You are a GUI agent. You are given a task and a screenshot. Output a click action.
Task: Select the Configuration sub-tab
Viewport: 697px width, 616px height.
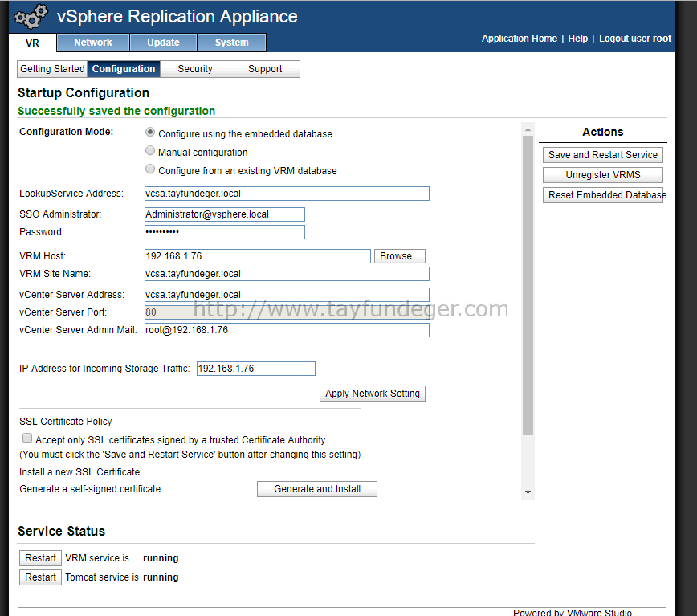[124, 69]
